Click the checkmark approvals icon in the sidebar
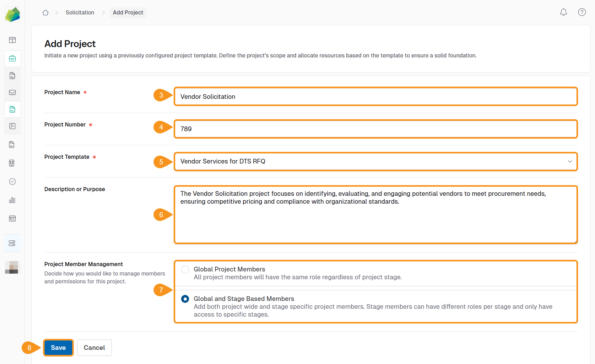This screenshot has height=364, width=595. tap(12, 181)
